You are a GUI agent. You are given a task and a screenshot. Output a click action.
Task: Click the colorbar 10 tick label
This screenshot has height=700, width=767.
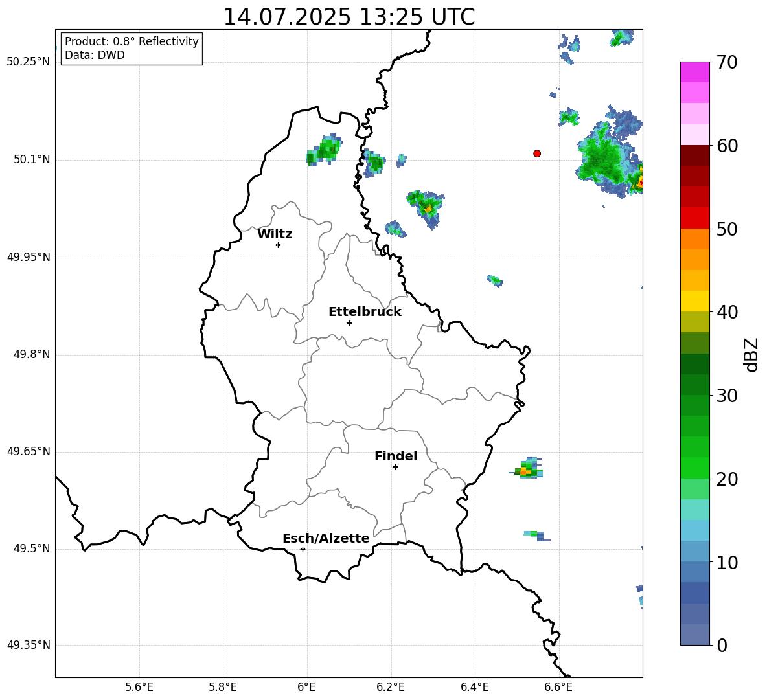(727, 562)
